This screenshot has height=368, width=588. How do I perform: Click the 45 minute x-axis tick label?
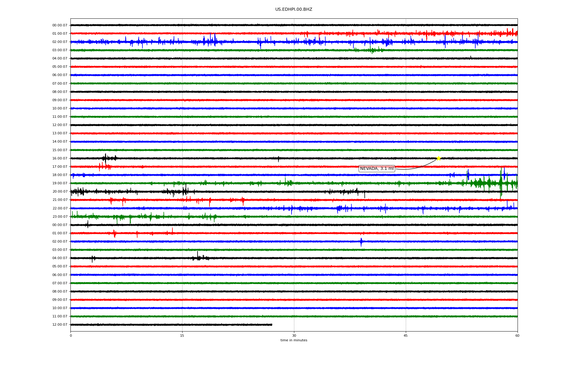406,336
